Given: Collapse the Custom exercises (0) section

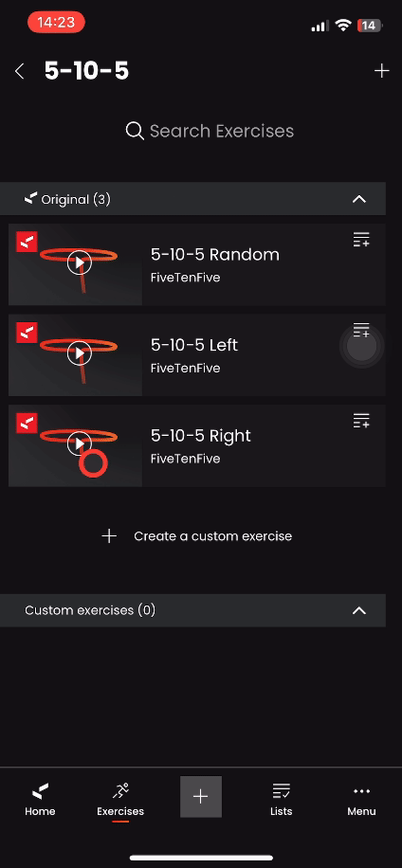Looking at the screenshot, I should pyautogui.click(x=359, y=610).
